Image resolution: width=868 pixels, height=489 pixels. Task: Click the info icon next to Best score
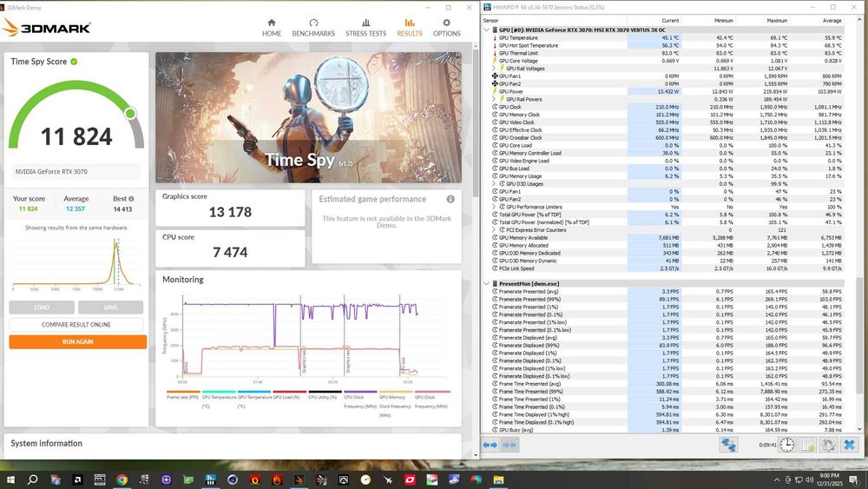tap(131, 198)
